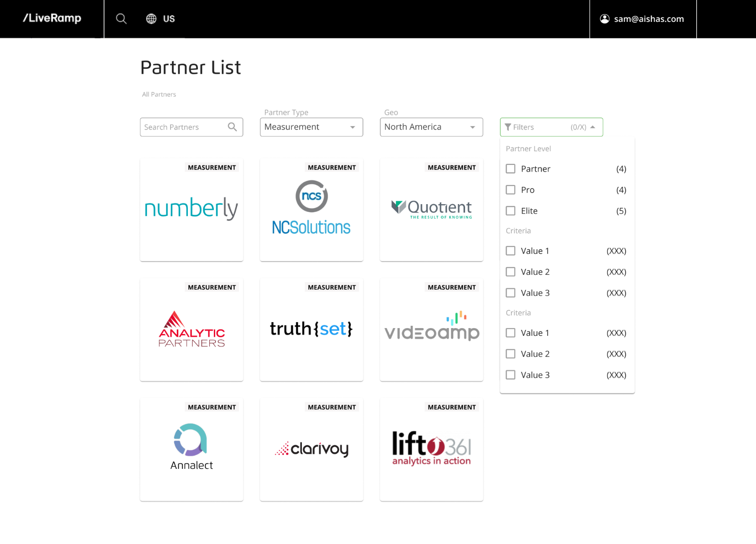
Task: Check Value 2 in second Criteria group
Action: click(x=511, y=354)
